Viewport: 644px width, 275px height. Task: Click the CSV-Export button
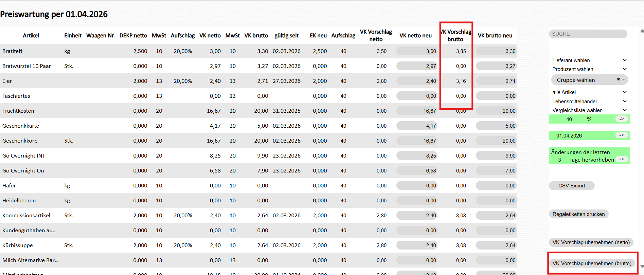click(572, 186)
